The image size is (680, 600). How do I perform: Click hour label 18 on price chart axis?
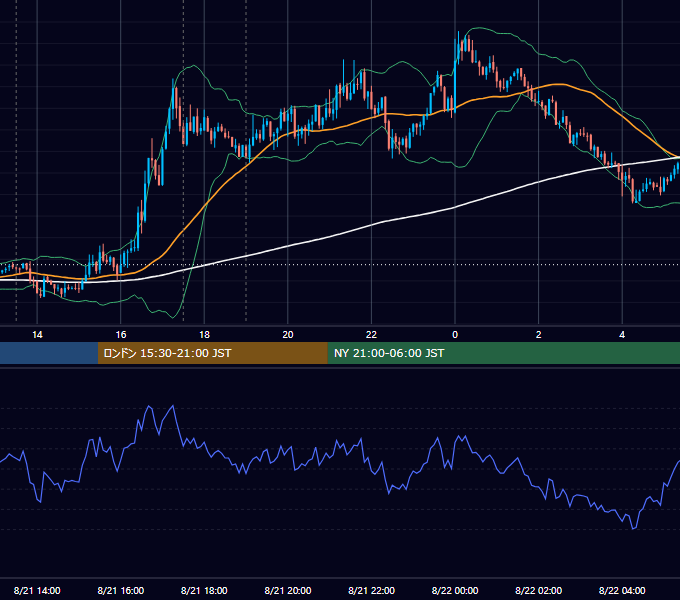(x=204, y=334)
